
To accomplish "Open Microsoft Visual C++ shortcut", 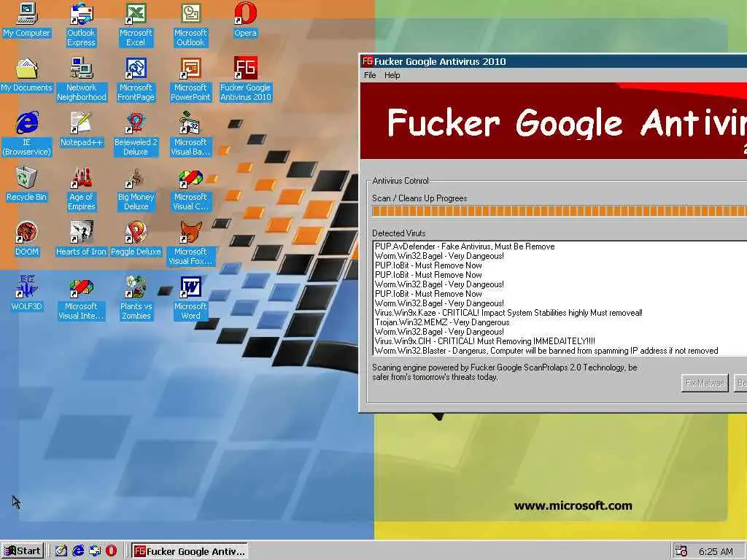I will tap(190, 189).
